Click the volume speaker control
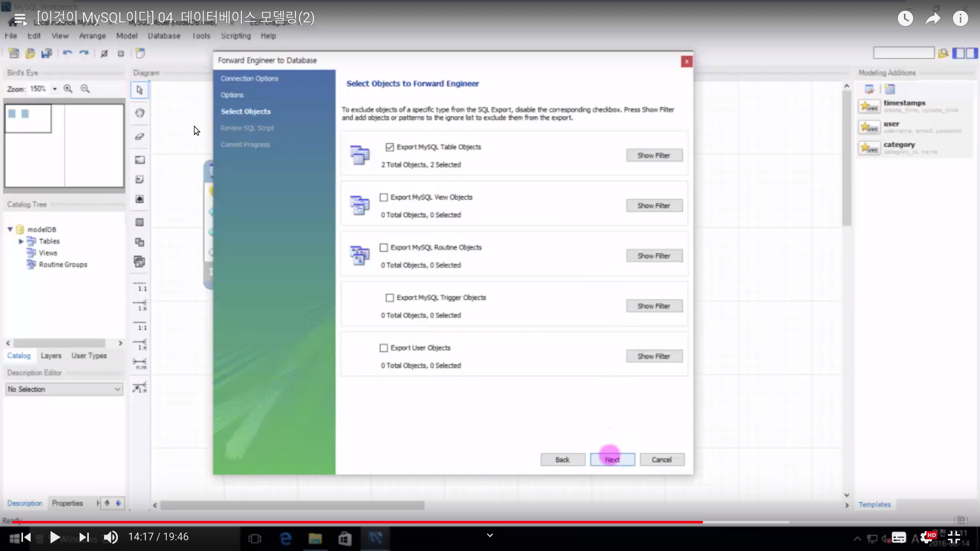Image resolution: width=980 pixels, height=551 pixels. click(x=111, y=537)
